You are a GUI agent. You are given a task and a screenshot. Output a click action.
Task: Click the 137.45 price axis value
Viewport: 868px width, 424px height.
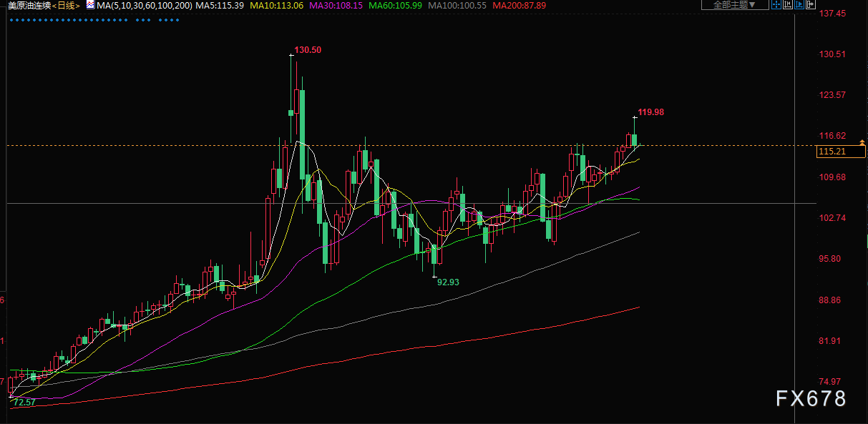[832, 14]
